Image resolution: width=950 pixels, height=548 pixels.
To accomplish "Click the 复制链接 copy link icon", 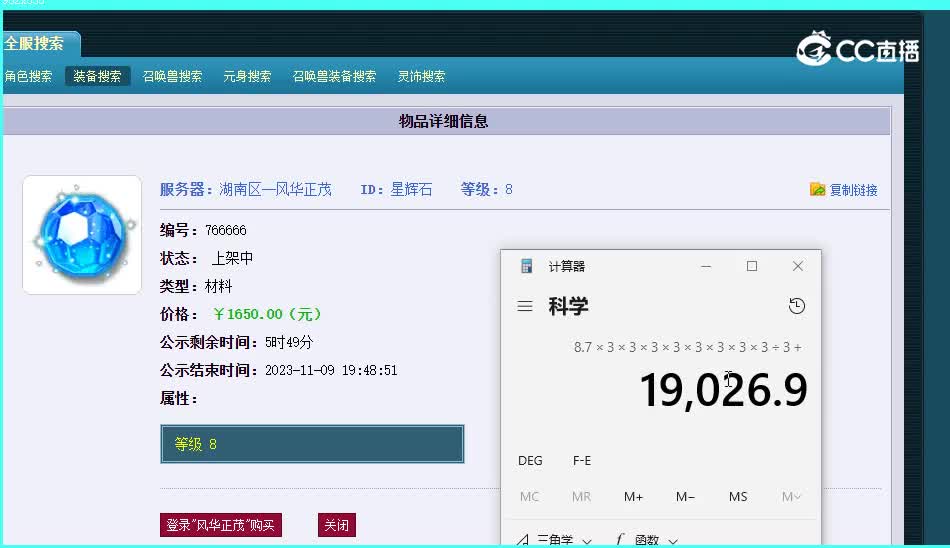I will tap(818, 190).
